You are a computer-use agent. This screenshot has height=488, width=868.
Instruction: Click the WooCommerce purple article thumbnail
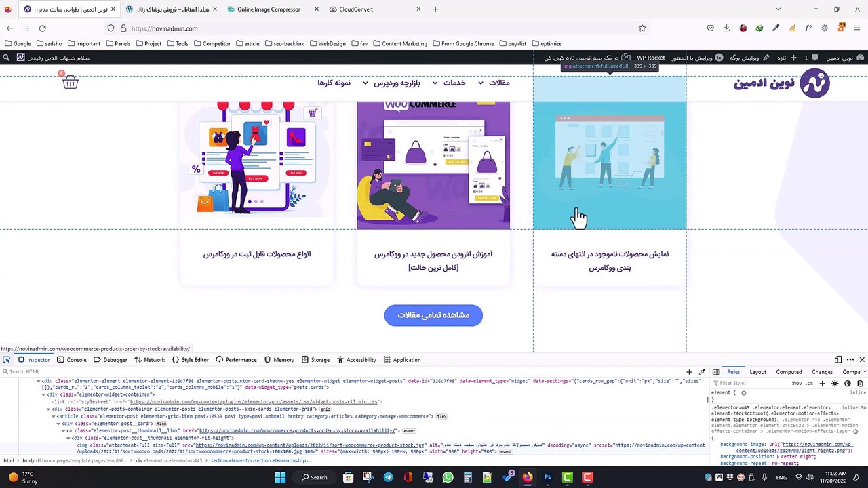click(x=433, y=165)
